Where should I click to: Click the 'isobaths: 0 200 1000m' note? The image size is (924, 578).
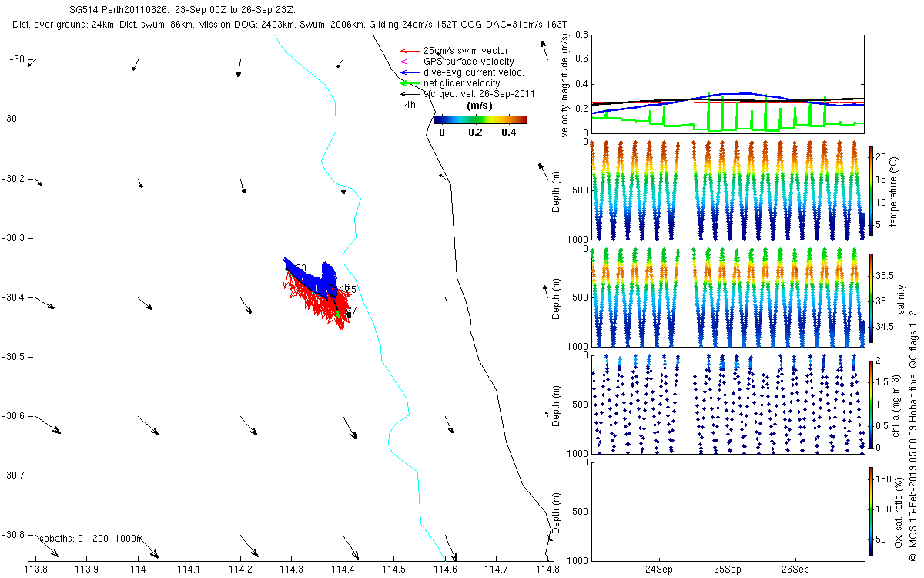(x=90, y=539)
